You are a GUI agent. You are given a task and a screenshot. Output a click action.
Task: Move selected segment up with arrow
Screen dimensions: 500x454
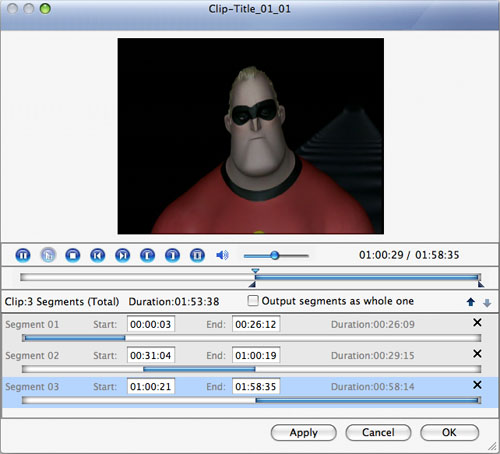pos(471,302)
